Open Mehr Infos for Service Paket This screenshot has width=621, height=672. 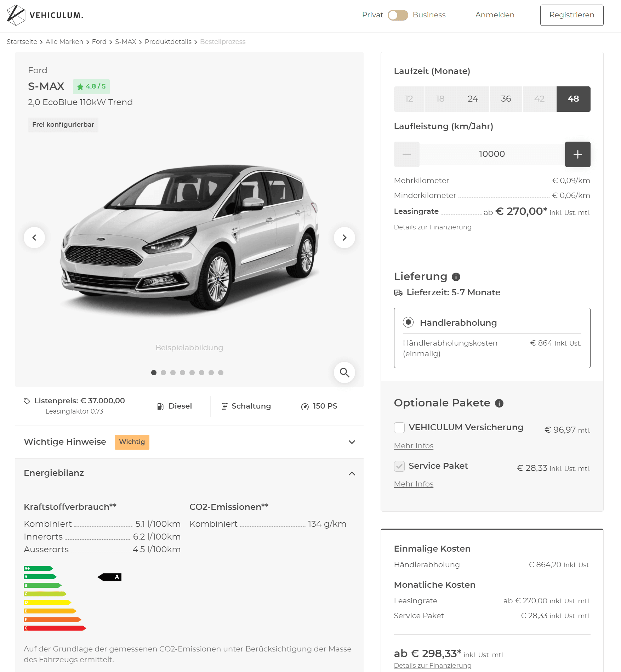[414, 484]
